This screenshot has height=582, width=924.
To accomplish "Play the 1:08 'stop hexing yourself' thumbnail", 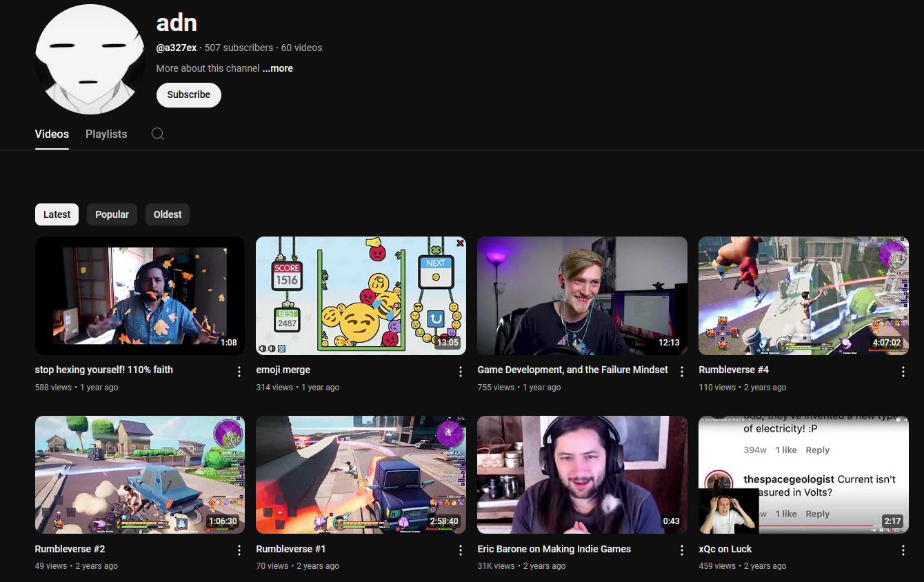I will click(140, 296).
